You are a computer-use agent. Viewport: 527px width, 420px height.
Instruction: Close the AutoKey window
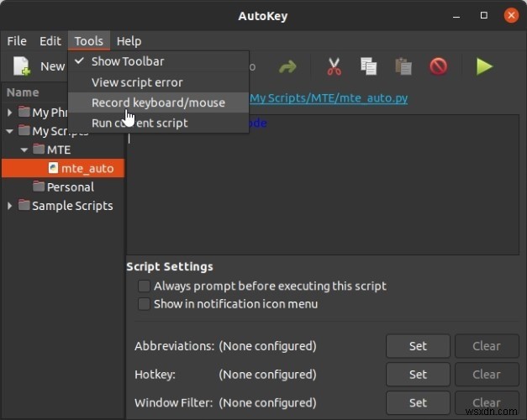511,15
